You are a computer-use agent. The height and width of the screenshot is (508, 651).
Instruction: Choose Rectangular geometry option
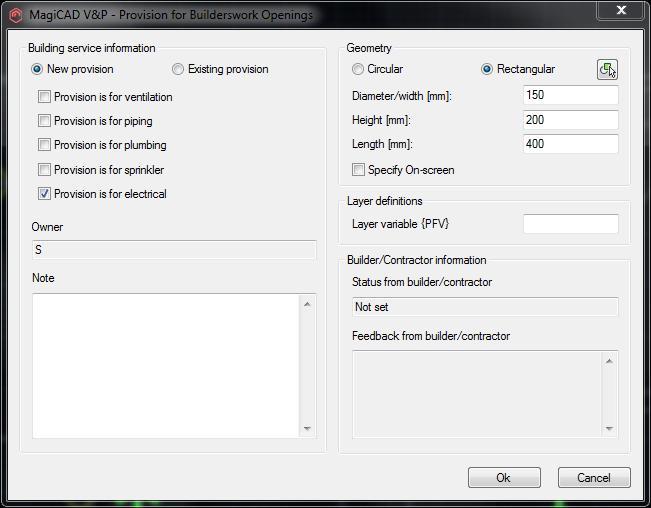tap(487, 69)
